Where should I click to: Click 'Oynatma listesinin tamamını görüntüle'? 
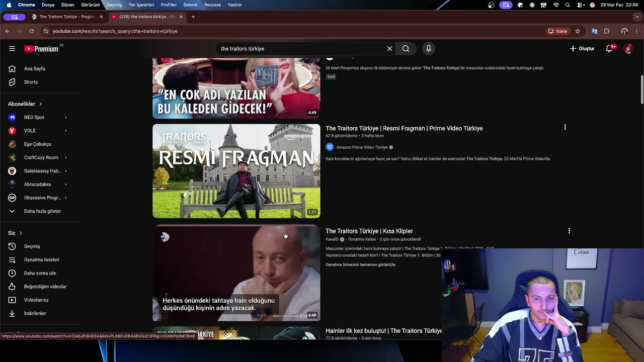pyautogui.click(x=360, y=264)
